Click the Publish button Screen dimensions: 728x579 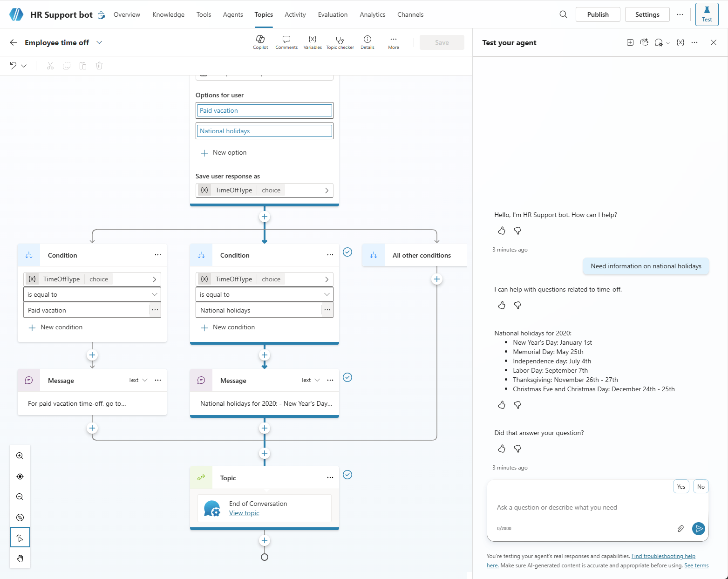coord(598,14)
